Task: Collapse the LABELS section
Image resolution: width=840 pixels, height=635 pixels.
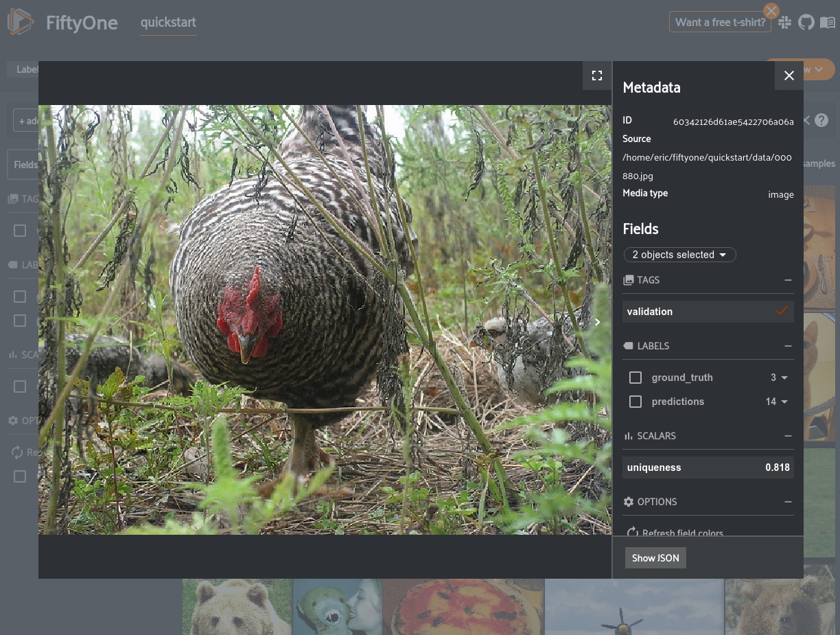Action: [x=788, y=345]
